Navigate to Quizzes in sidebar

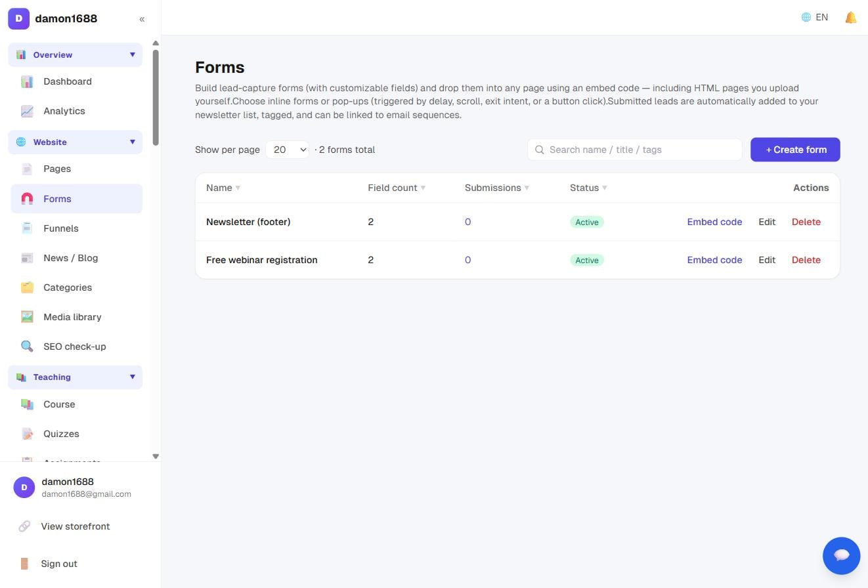pyautogui.click(x=76, y=434)
